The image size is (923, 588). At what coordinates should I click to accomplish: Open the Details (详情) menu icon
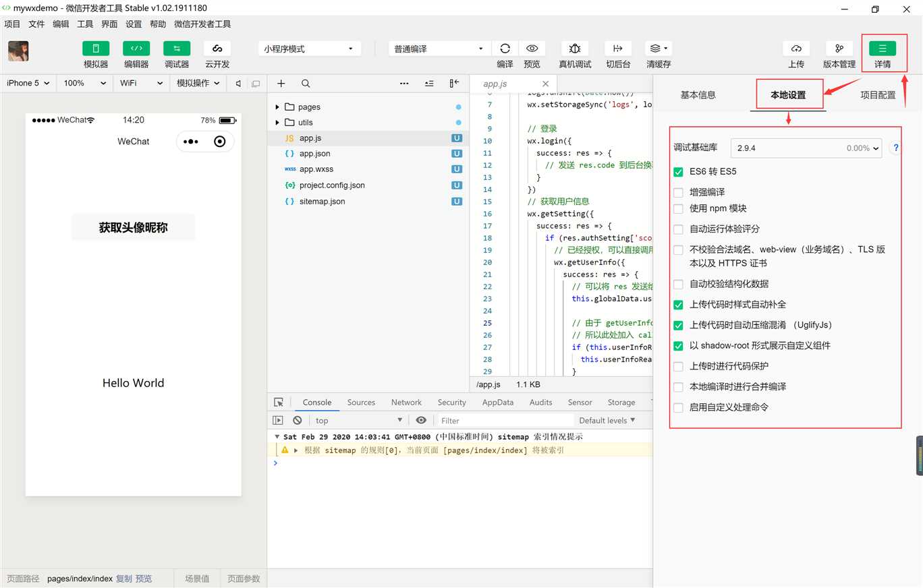(883, 49)
